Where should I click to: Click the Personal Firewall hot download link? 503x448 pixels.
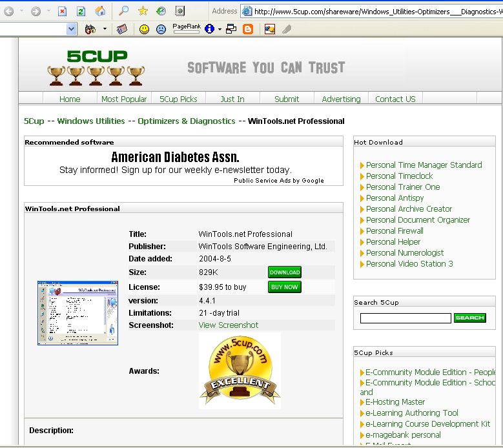point(395,230)
